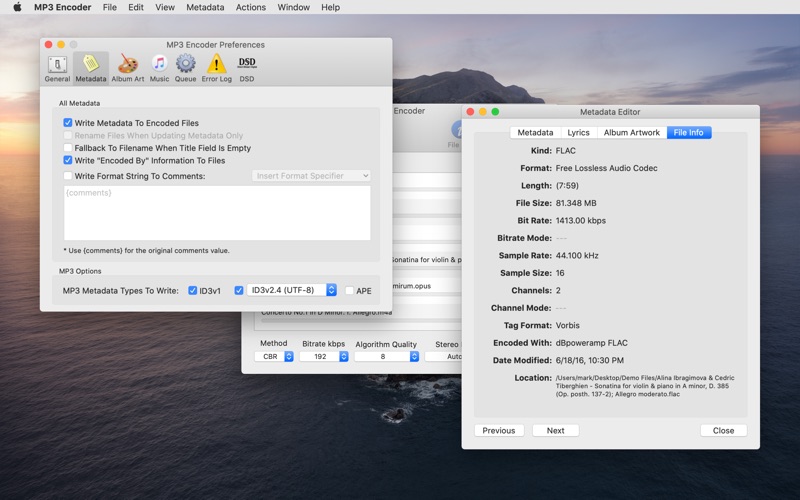Open the View menu
This screenshot has height=500, width=800.
click(165, 7)
